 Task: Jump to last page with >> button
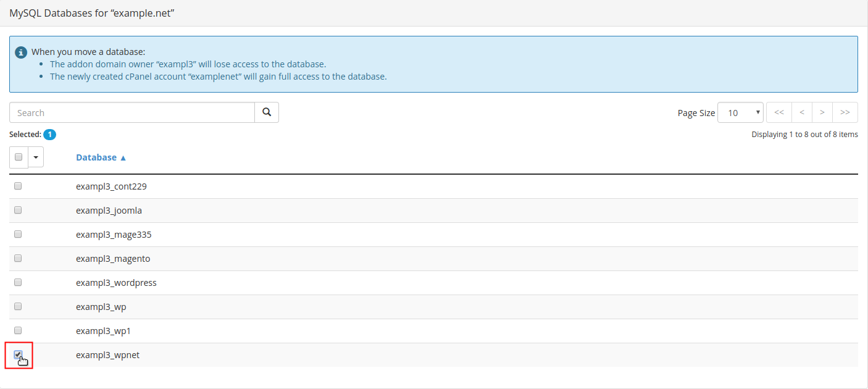(x=845, y=112)
